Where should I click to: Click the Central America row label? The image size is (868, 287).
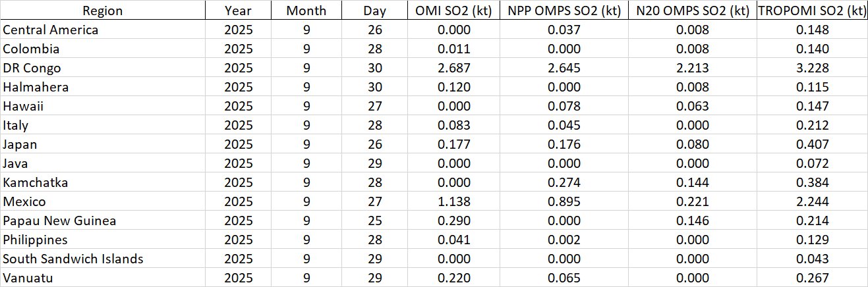pos(51,30)
